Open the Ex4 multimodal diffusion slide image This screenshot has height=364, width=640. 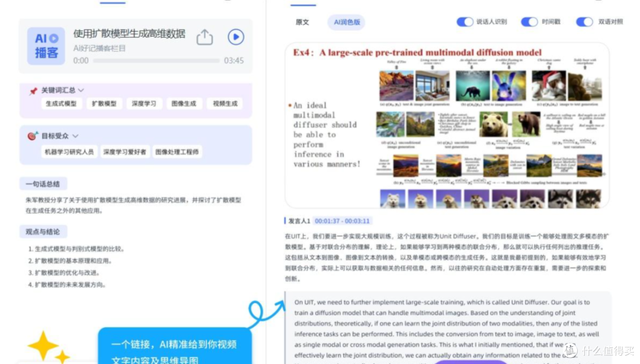point(447,125)
